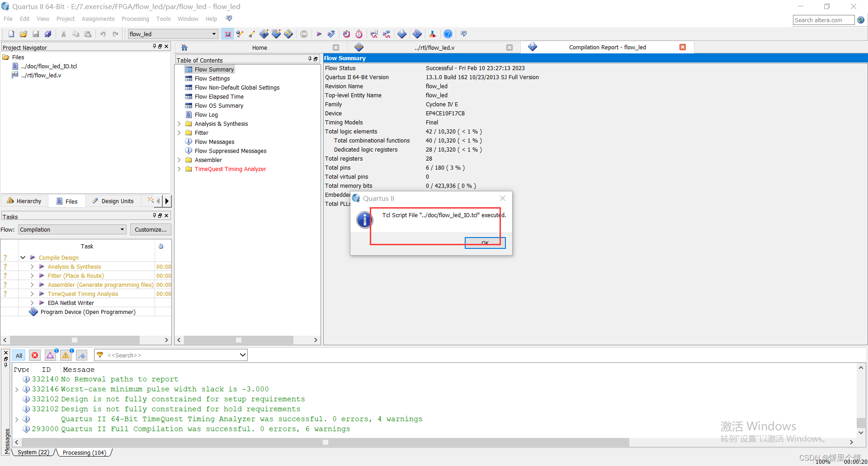
Task: Expand TimeQuest Timing Analyzer report folder
Action: point(179,169)
